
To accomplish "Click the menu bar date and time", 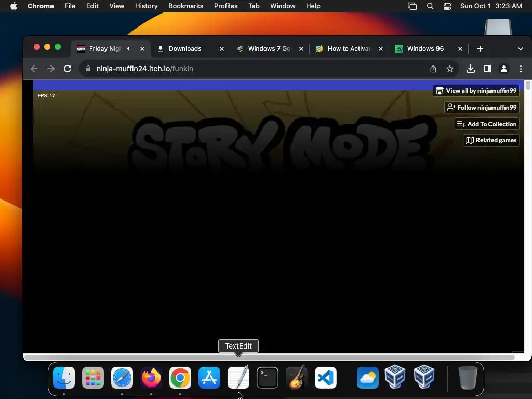I will click(x=491, y=6).
